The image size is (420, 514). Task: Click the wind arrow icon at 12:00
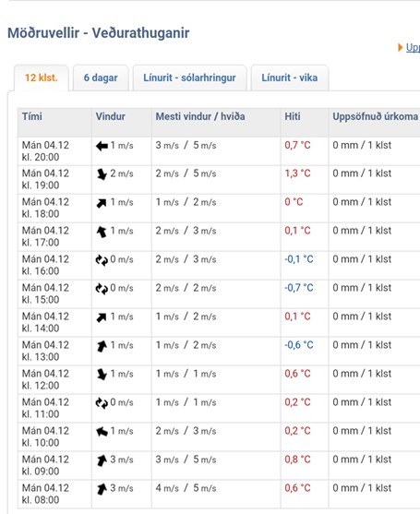pyautogui.click(x=102, y=375)
